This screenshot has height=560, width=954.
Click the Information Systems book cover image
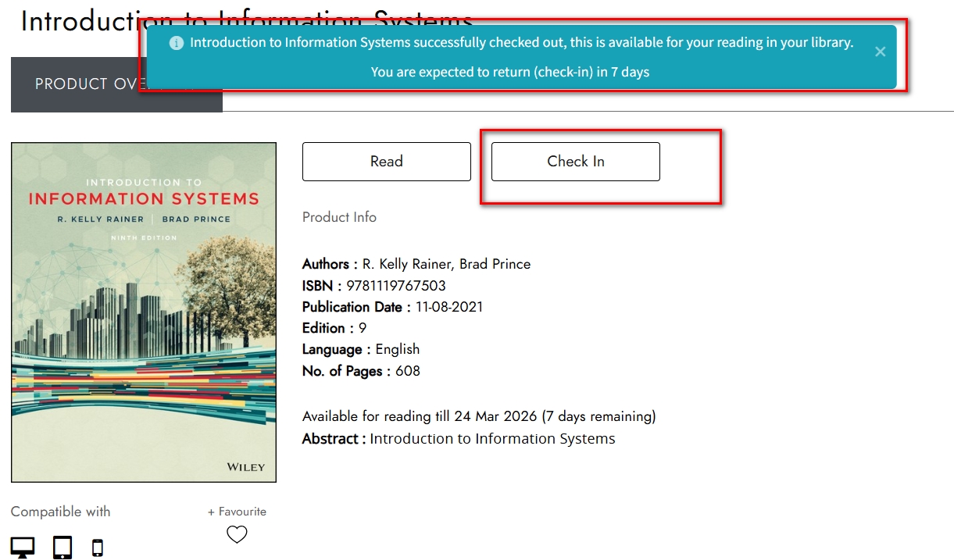144,312
